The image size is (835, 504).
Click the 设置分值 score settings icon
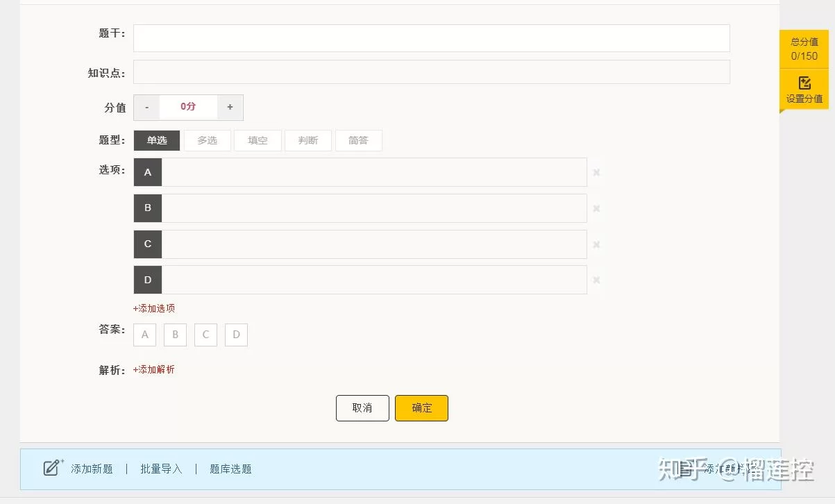coord(804,83)
